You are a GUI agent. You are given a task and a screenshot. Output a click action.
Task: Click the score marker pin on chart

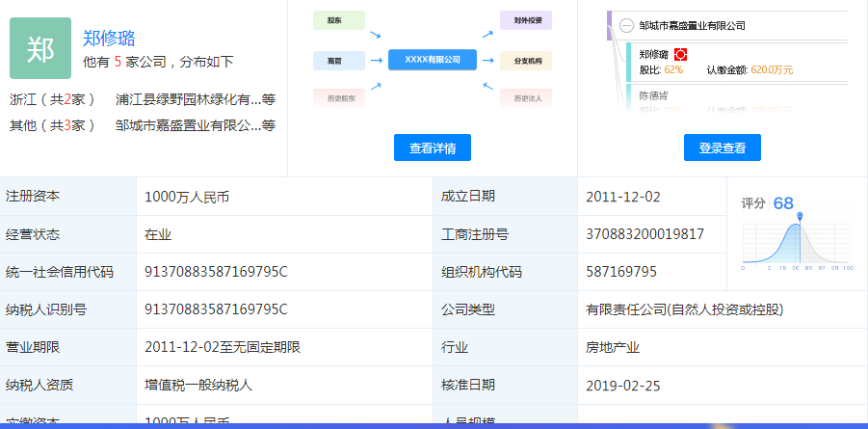(800, 217)
